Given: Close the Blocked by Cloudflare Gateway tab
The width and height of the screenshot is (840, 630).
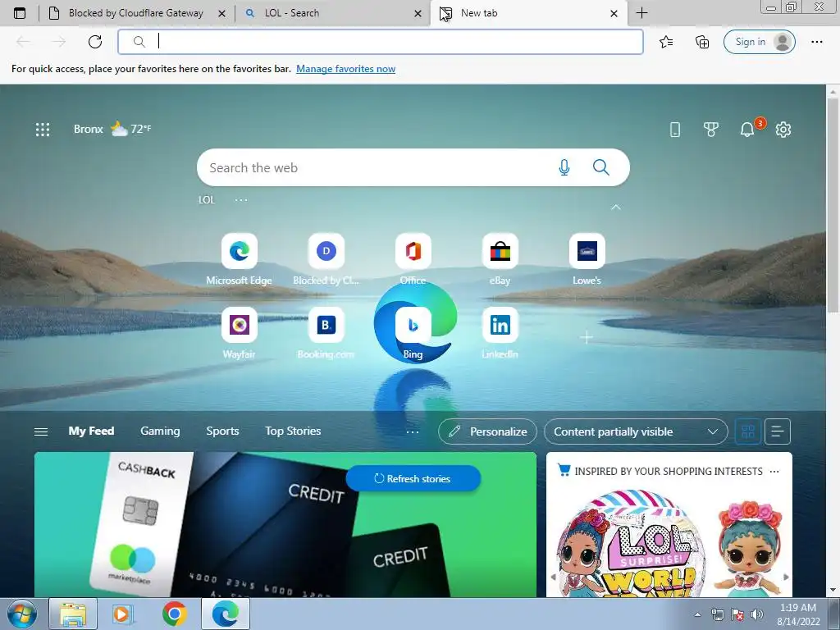Looking at the screenshot, I should 221,13.
